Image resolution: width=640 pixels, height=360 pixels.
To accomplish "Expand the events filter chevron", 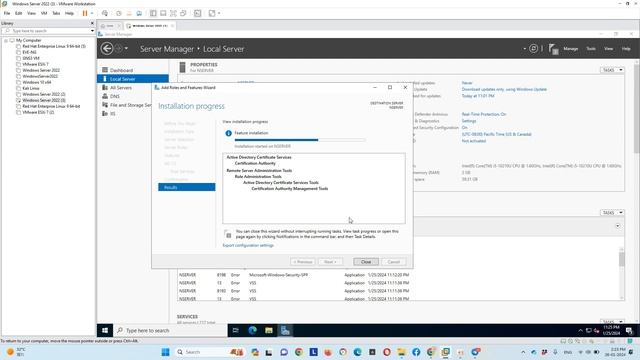I will (618, 226).
